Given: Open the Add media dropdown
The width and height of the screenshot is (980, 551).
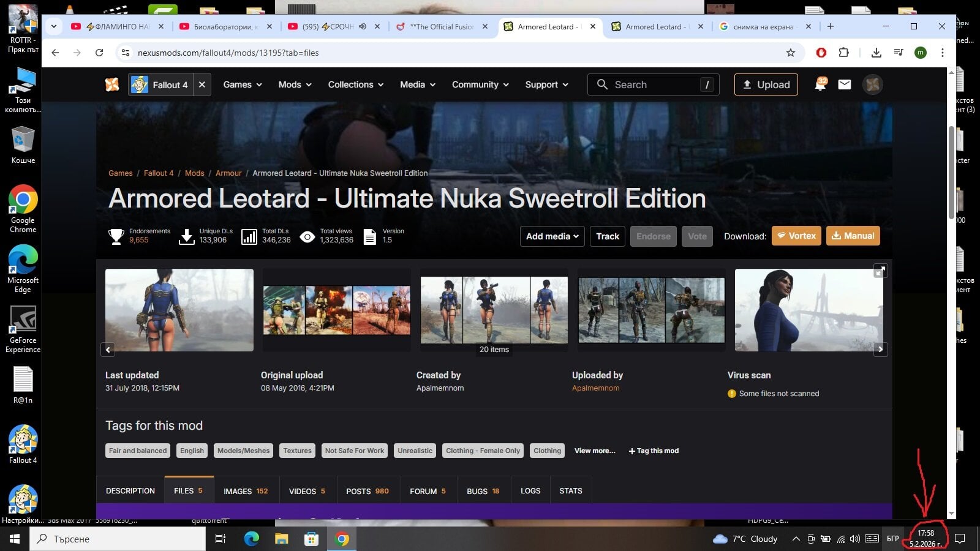Looking at the screenshot, I should pyautogui.click(x=552, y=236).
